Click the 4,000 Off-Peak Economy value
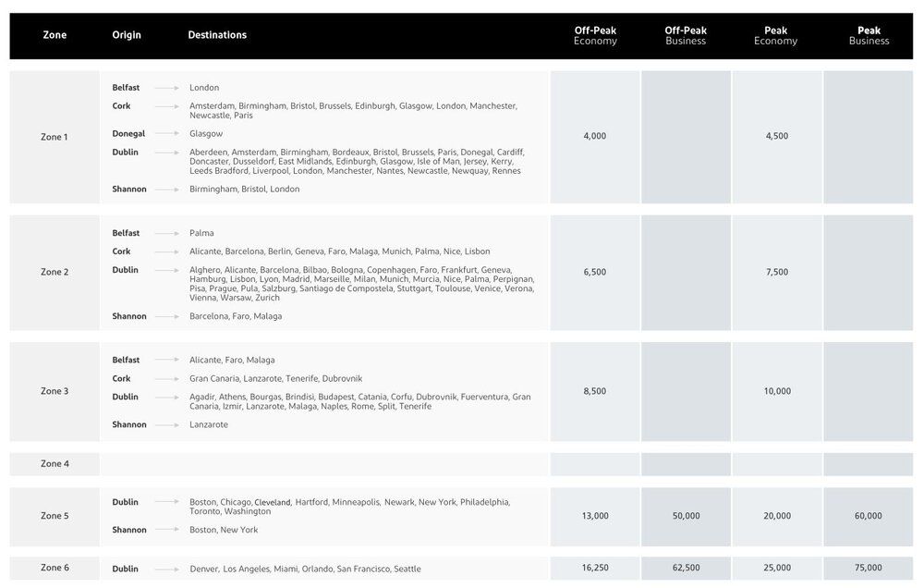The height and width of the screenshot is (588, 924). click(x=595, y=136)
